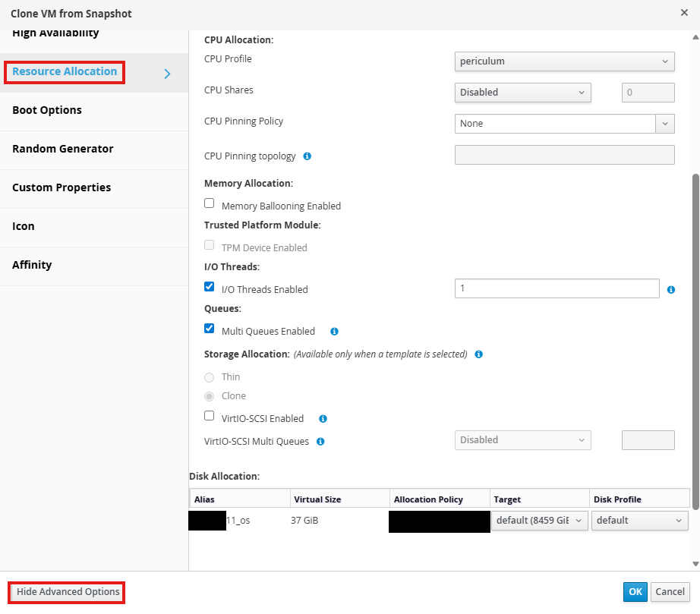Viewport: 700px width, 614px height.
Task: Open CPU Pinning Policy dropdown
Action: (564, 124)
